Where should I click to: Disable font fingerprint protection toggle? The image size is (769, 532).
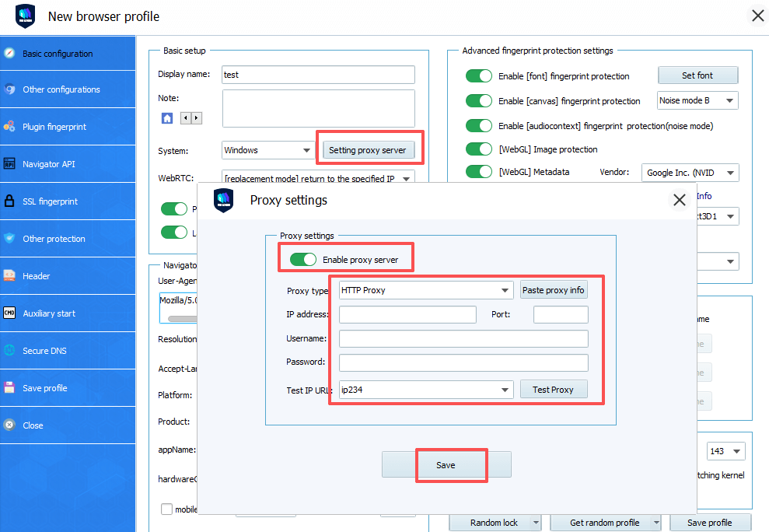click(479, 76)
